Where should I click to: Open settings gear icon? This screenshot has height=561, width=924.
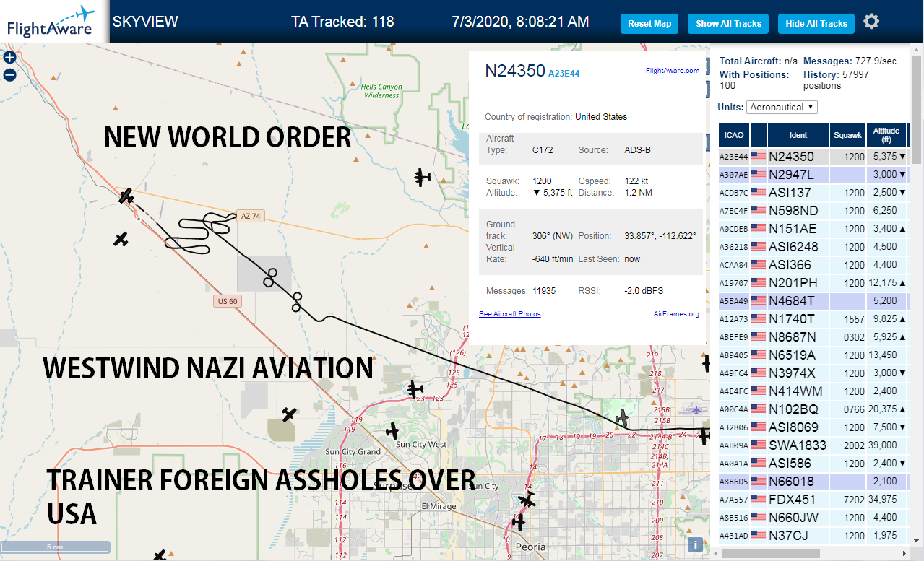[871, 22]
